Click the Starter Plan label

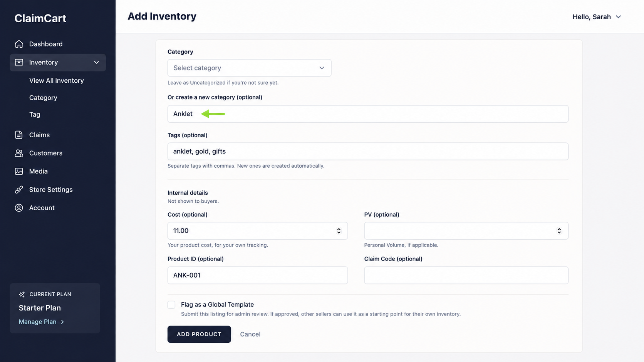click(40, 308)
